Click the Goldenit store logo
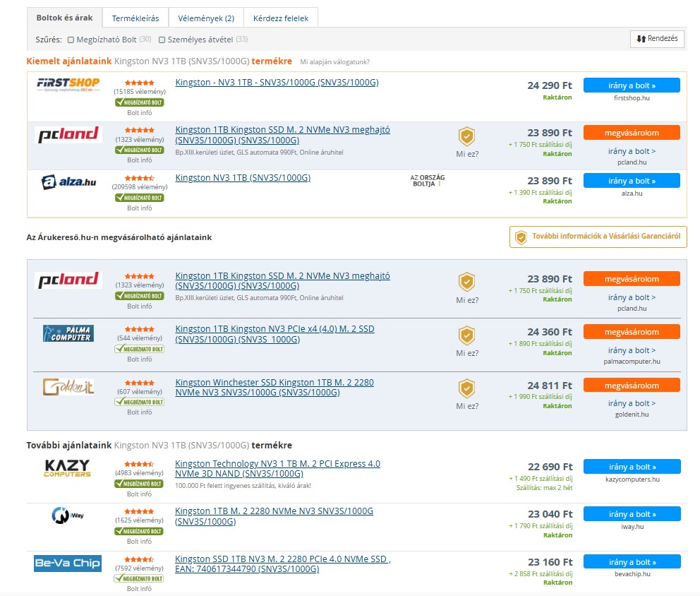The height and width of the screenshot is (596, 700). pyautogui.click(x=68, y=387)
